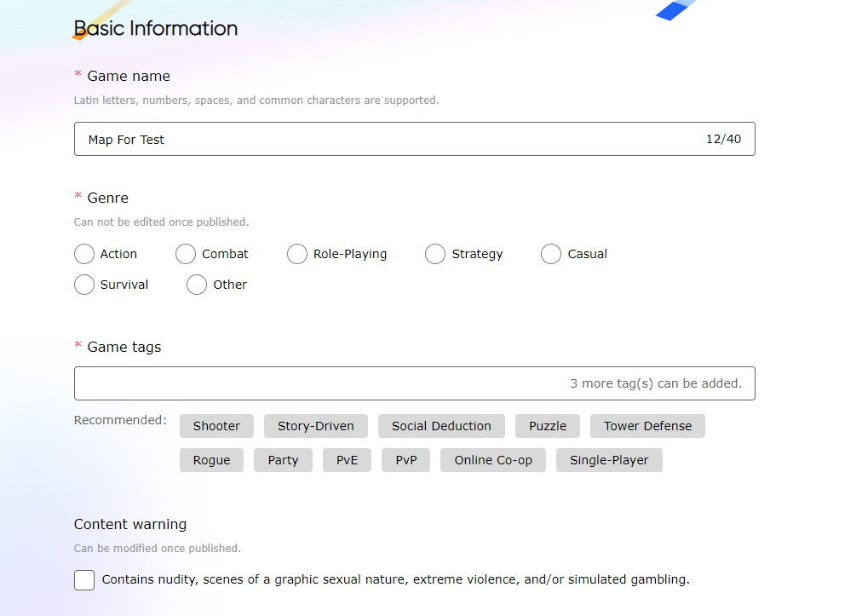Click the Content warning label

point(130,524)
